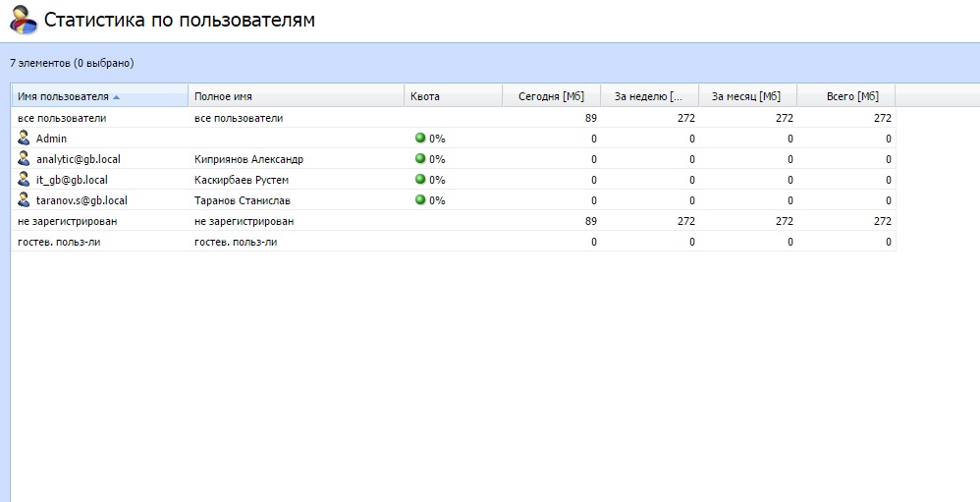Click the user icon beside it_gb@gb.local
Screen dimensions: 980x502
tap(24, 179)
